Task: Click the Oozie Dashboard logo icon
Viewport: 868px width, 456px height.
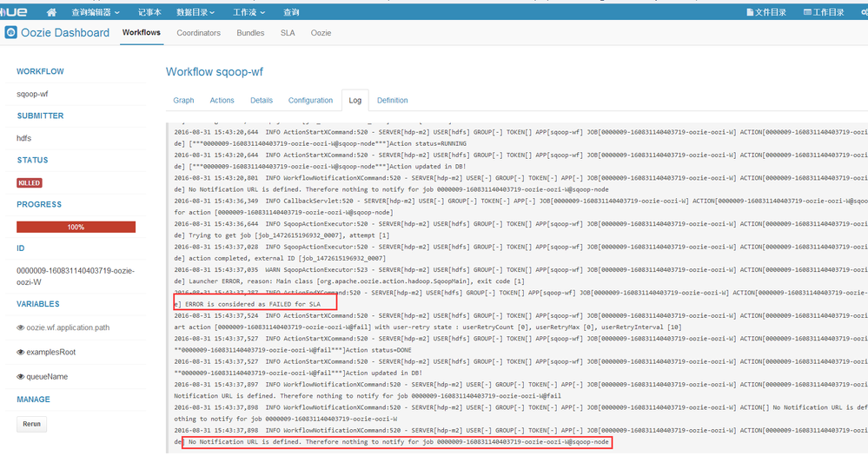Action: (11, 33)
